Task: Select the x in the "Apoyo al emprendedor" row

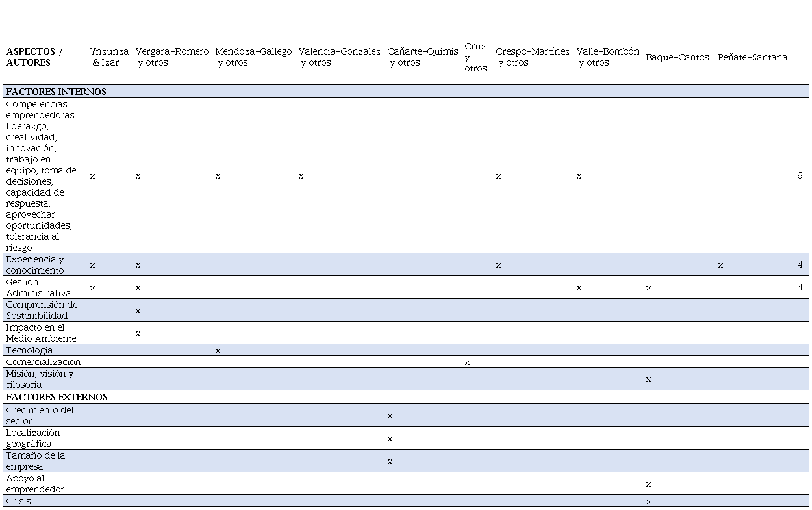Action: [x=648, y=484]
